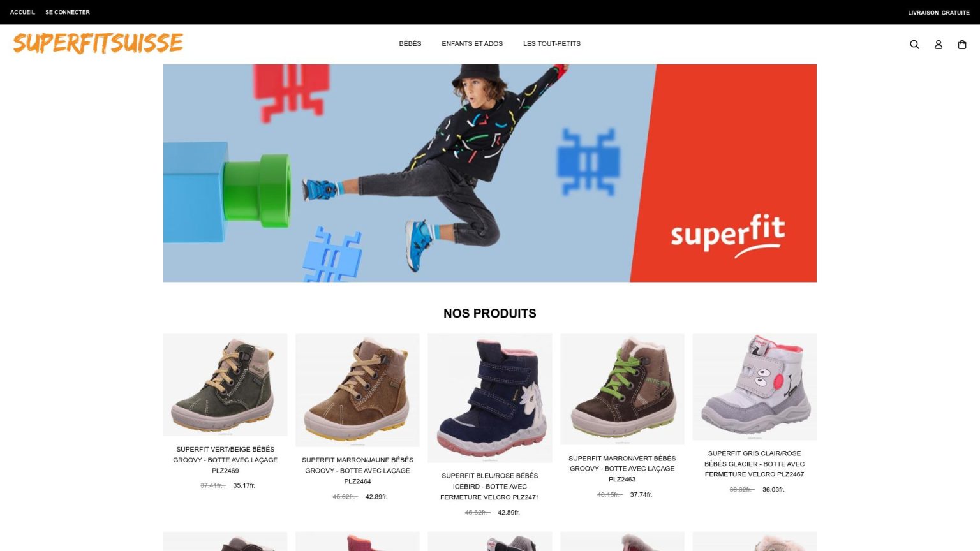Viewport: 980px width, 551px height.
Task: Click the Livraison Gratuite text
Action: pyautogui.click(x=939, y=13)
